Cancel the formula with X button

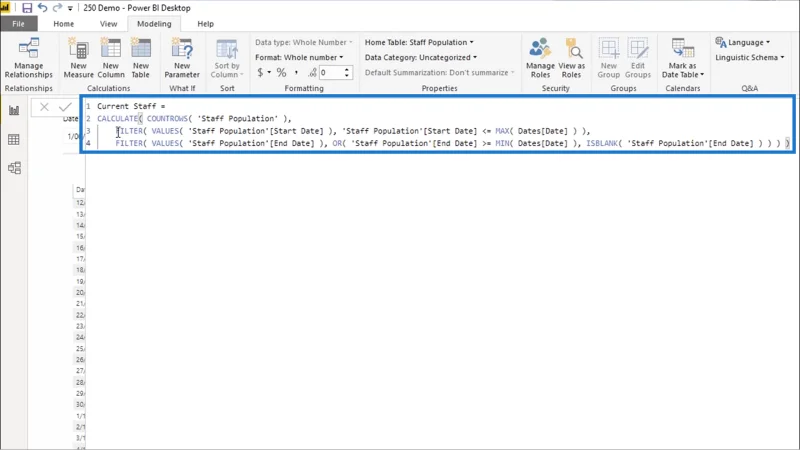[x=44, y=107]
